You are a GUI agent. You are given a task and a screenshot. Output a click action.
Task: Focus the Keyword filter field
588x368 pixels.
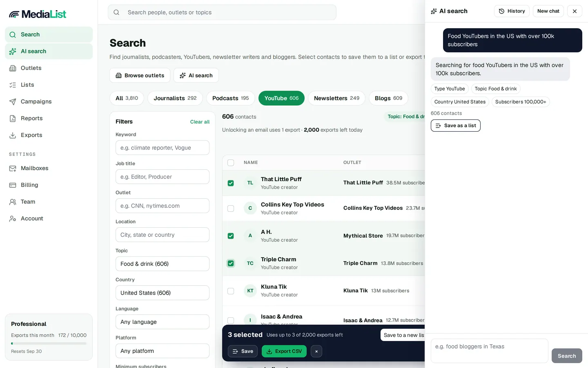(163, 148)
